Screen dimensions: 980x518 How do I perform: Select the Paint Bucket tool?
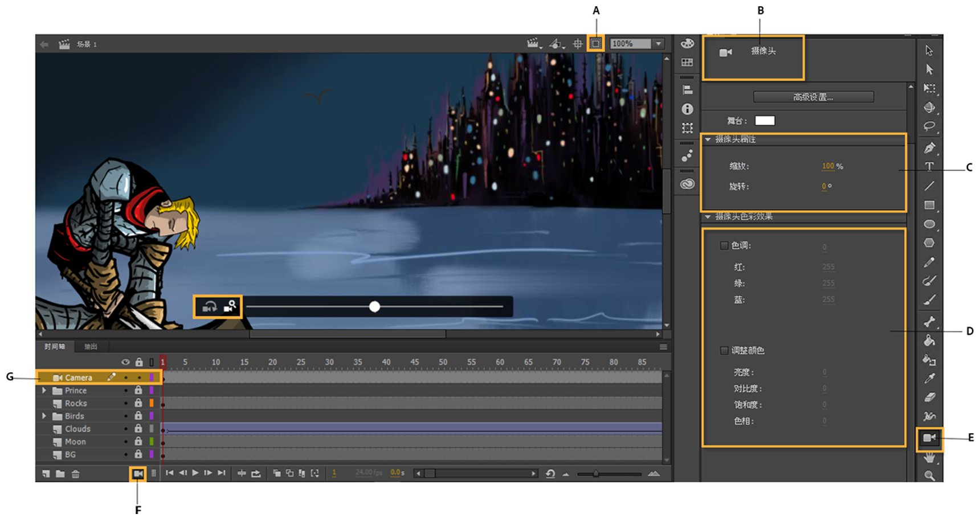[x=929, y=341]
